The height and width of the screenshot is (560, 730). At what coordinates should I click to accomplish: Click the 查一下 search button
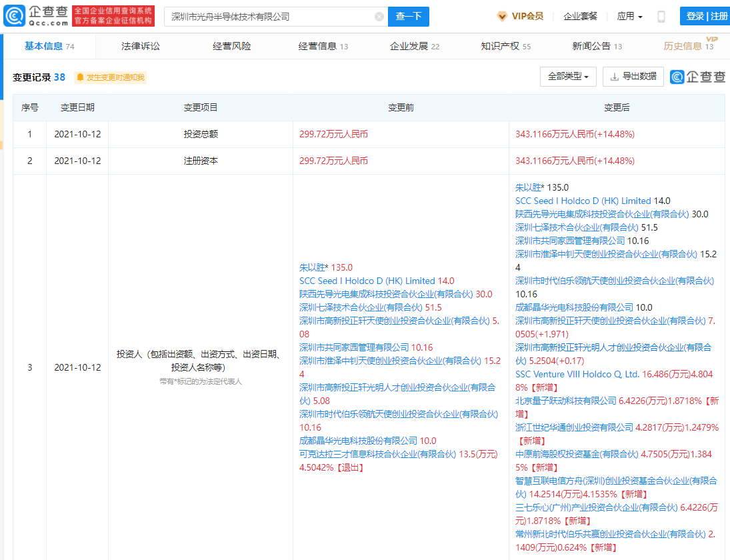tap(409, 17)
